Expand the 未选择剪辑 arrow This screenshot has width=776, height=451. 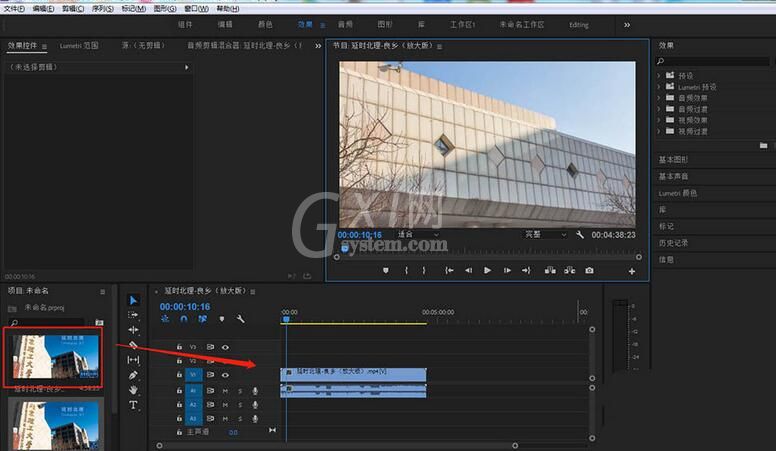coord(187,67)
